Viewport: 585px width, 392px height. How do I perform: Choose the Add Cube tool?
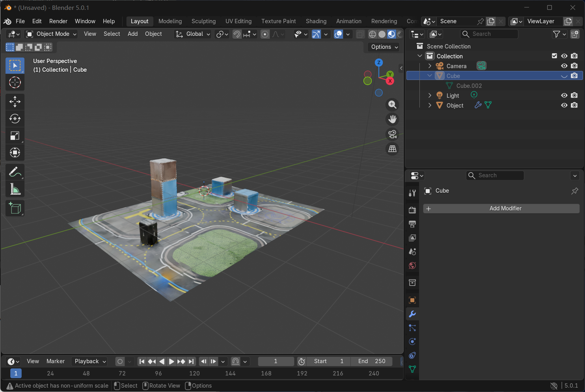15,208
